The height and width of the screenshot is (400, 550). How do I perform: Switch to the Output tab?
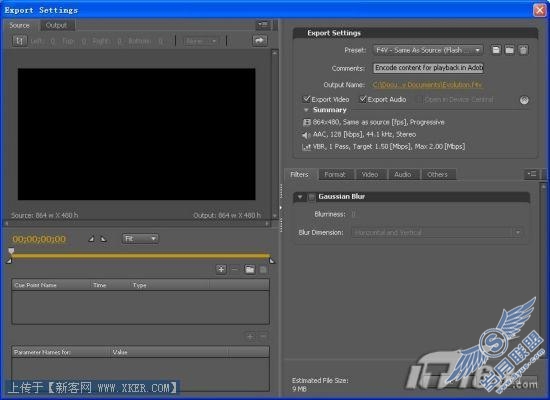coord(56,25)
